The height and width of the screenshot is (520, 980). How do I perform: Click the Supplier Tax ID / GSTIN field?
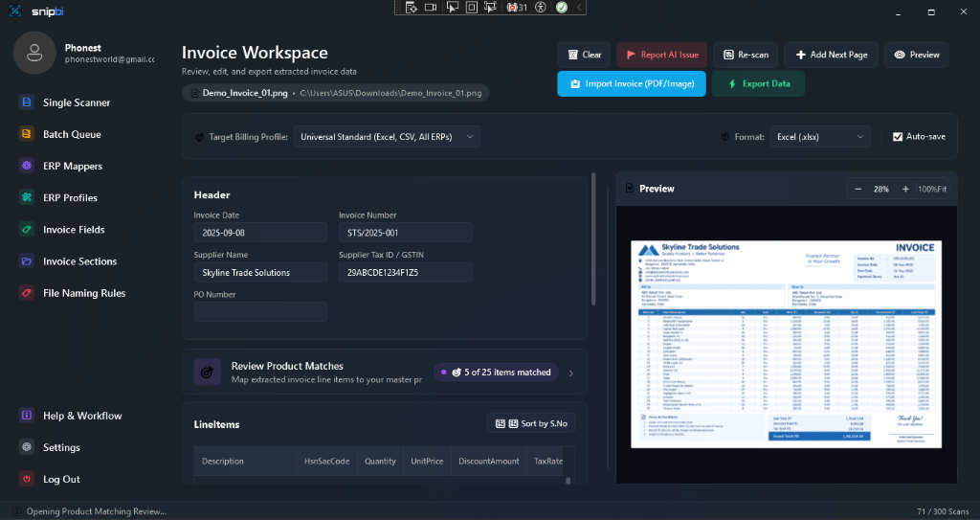(x=405, y=272)
